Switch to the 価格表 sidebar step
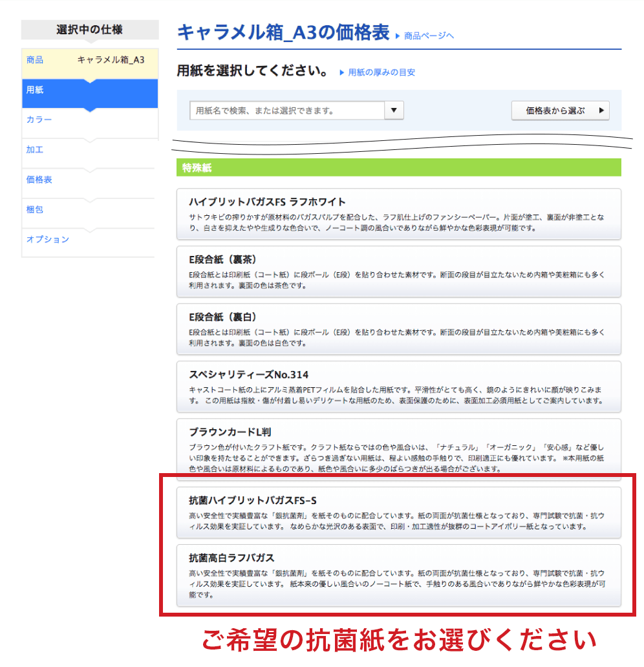 click(x=89, y=180)
